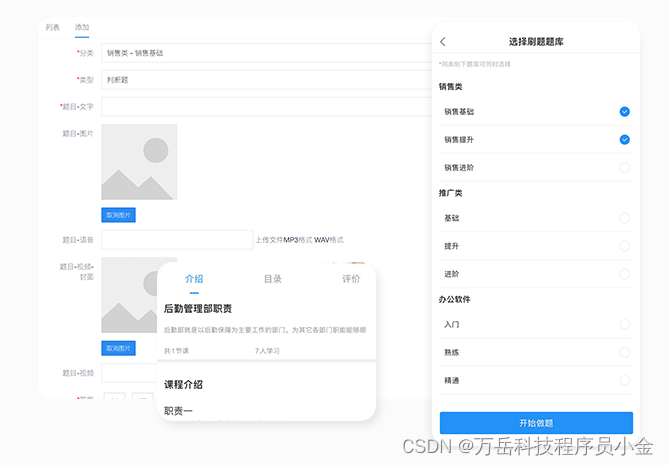Select 进阶 under 推广类
669x465 pixels.
pyautogui.click(x=624, y=274)
